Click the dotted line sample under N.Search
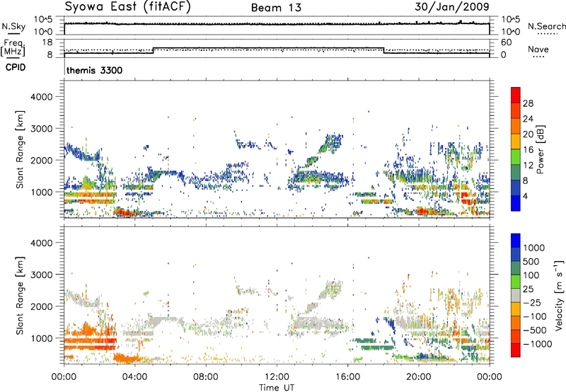The width and height of the screenshot is (566, 392). (547, 34)
